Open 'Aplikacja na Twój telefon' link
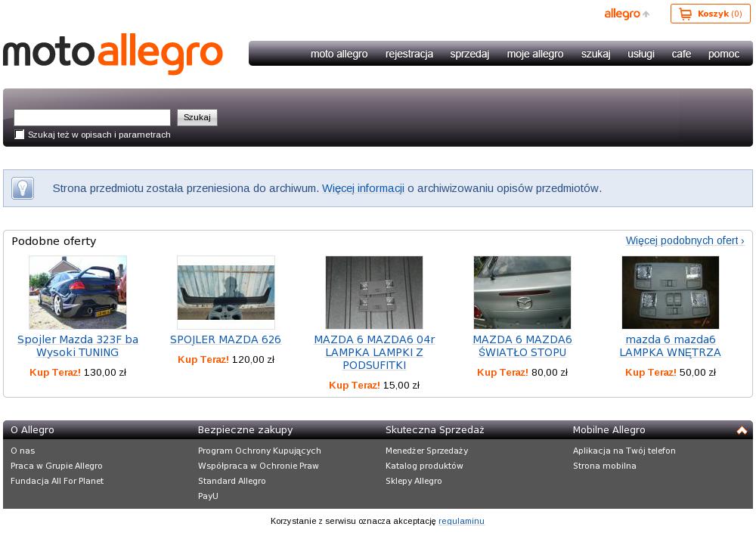756x536 pixels. coord(624,451)
